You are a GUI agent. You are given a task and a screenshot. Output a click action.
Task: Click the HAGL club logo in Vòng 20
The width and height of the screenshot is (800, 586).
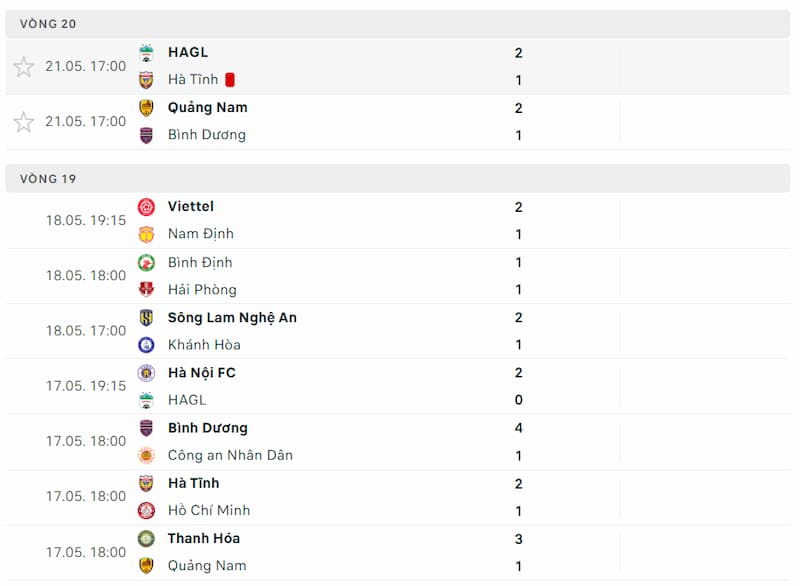pyautogui.click(x=147, y=53)
